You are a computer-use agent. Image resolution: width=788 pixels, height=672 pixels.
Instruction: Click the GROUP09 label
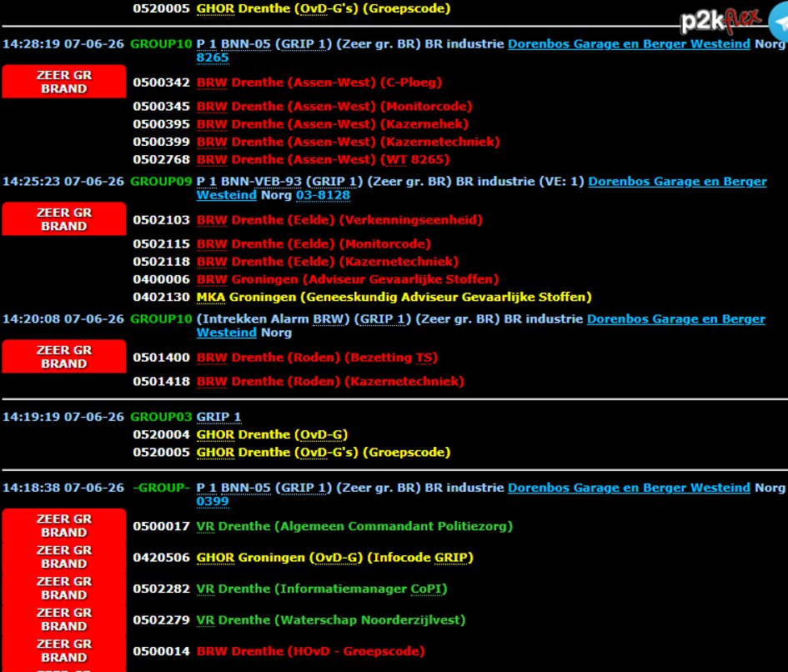(161, 182)
